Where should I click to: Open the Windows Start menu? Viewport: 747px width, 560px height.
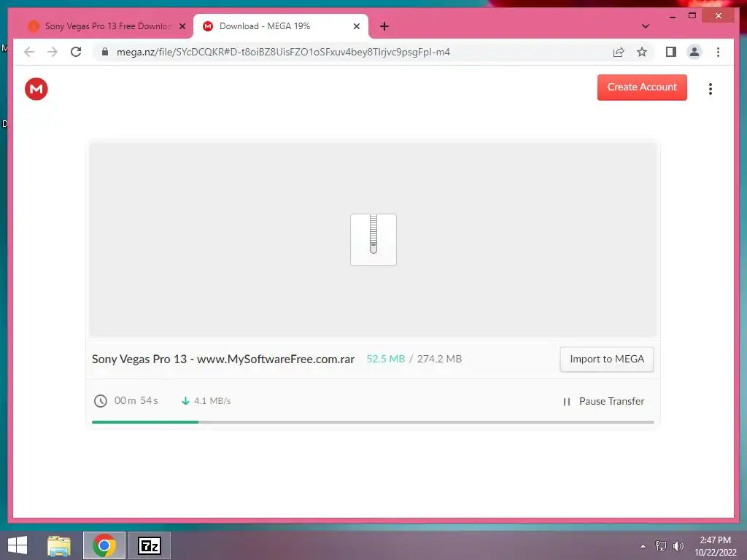18,545
